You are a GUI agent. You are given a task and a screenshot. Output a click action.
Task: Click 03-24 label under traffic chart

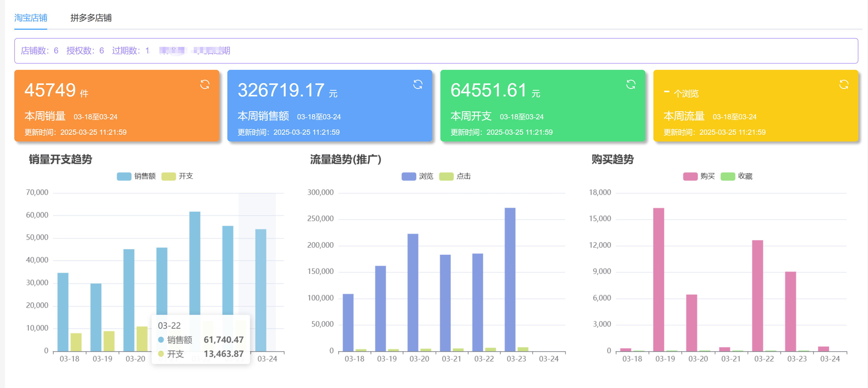[549, 359]
